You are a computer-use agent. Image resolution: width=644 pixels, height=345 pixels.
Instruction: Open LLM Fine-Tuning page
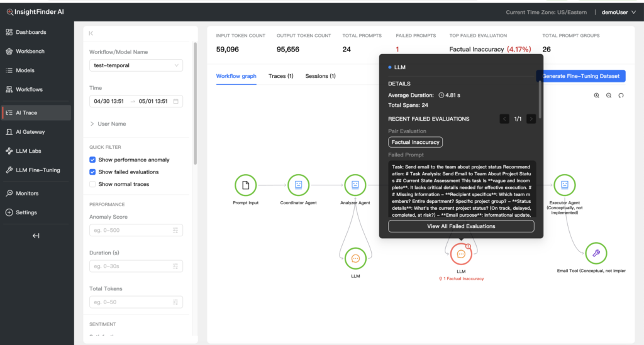[x=37, y=170]
